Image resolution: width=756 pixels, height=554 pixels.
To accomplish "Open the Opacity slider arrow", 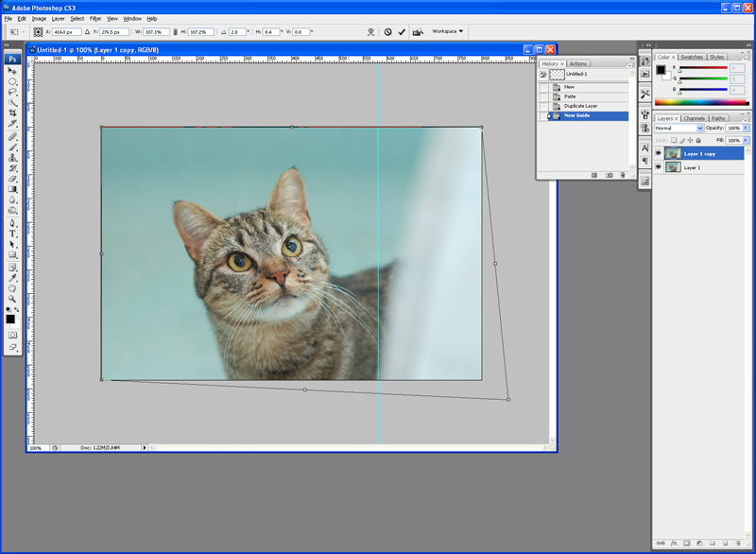I will coord(747,128).
